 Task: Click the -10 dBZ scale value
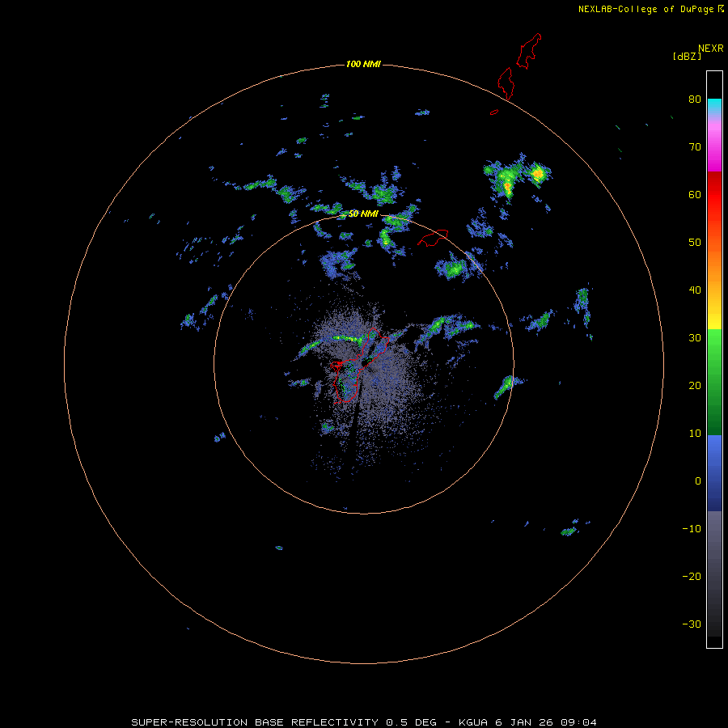tap(692, 529)
